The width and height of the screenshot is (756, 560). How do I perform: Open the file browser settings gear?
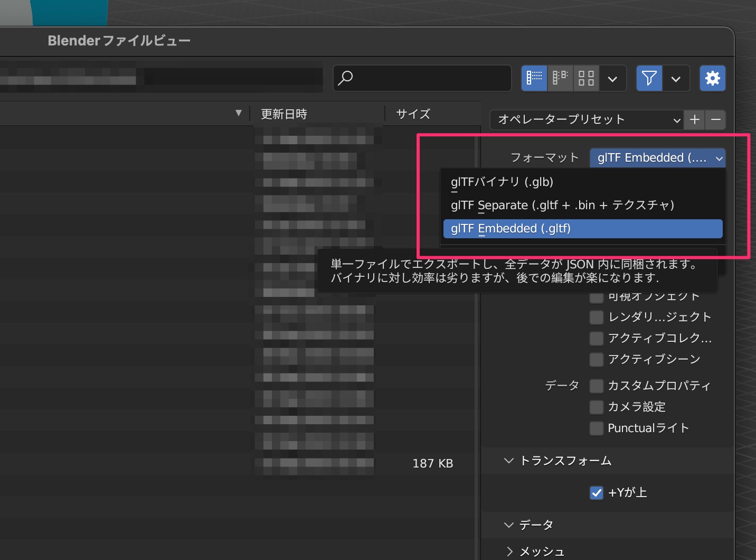point(712,78)
